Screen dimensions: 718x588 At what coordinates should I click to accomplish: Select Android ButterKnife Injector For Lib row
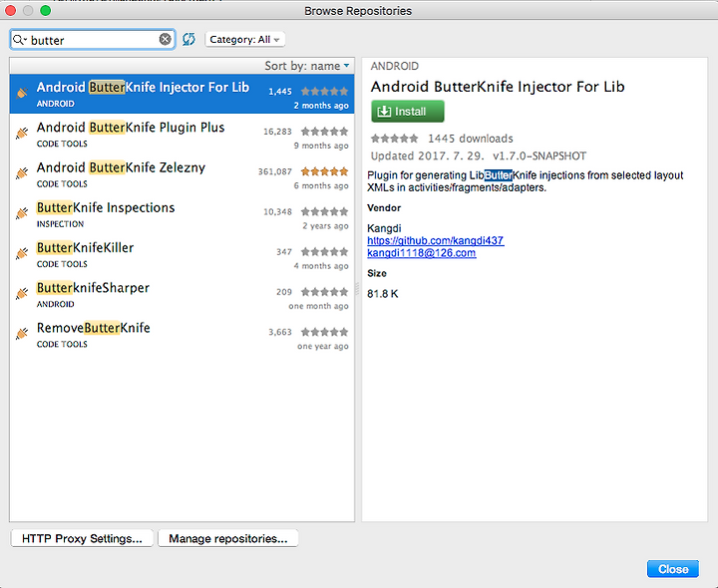181,94
